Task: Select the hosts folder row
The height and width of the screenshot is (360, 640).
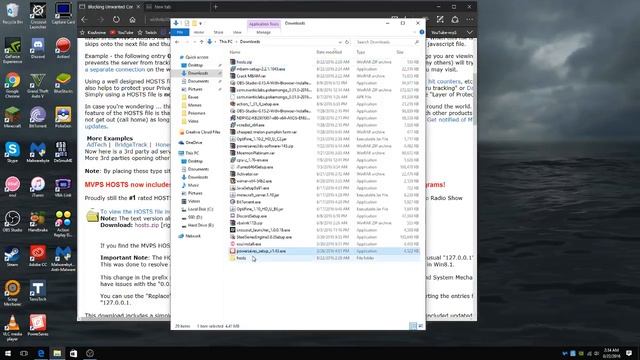Action: [x=324, y=258]
